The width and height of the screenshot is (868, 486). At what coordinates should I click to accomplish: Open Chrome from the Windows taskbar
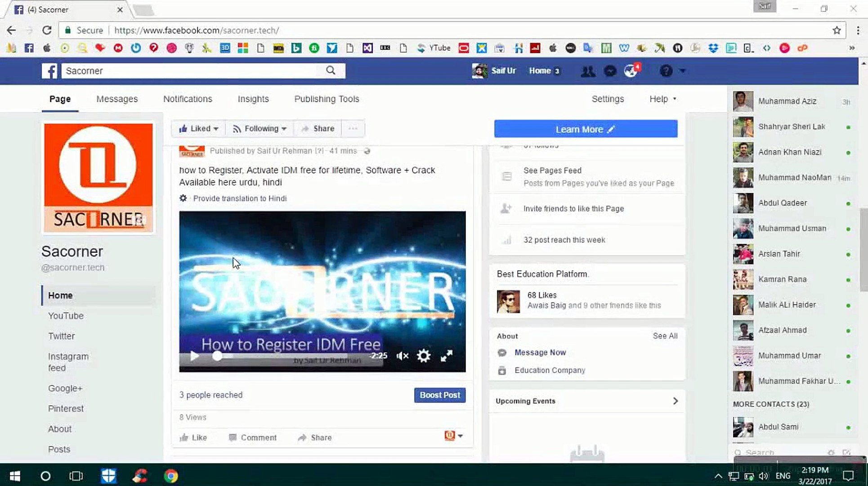click(x=171, y=476)
